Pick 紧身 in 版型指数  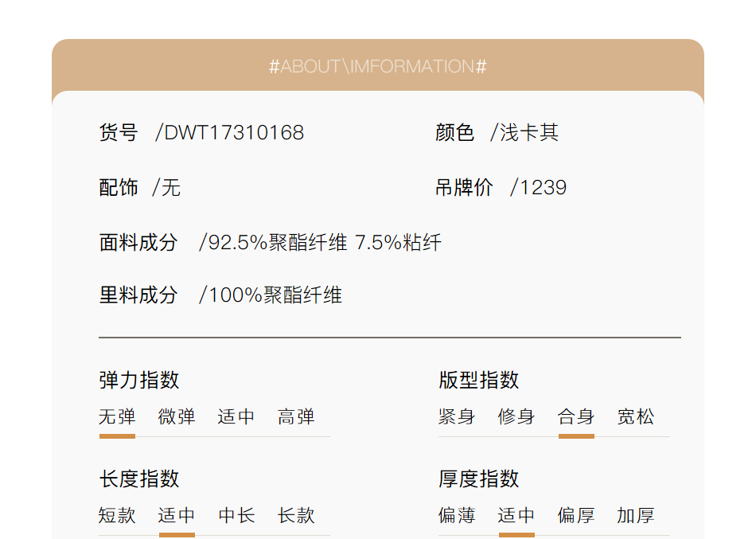click(x=457, y=416)
